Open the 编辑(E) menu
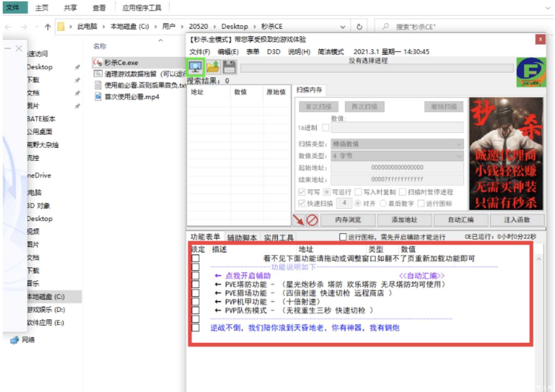Screen dimensions: 555x392 pos(228,52)
